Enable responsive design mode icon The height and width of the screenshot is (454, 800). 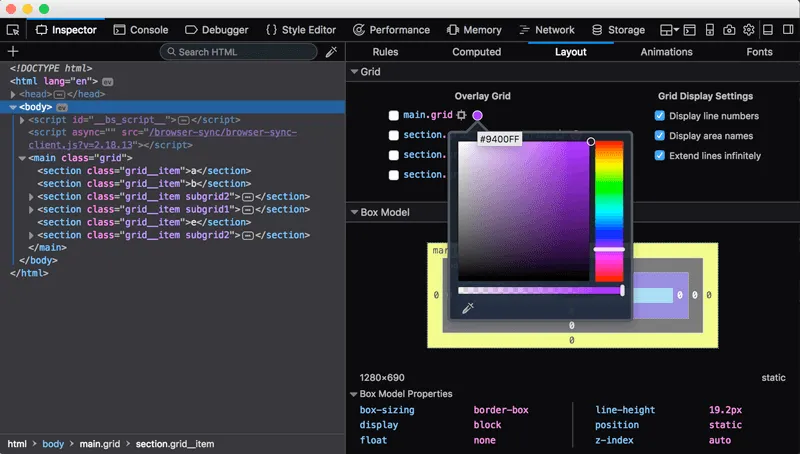[x=710, y=30]
